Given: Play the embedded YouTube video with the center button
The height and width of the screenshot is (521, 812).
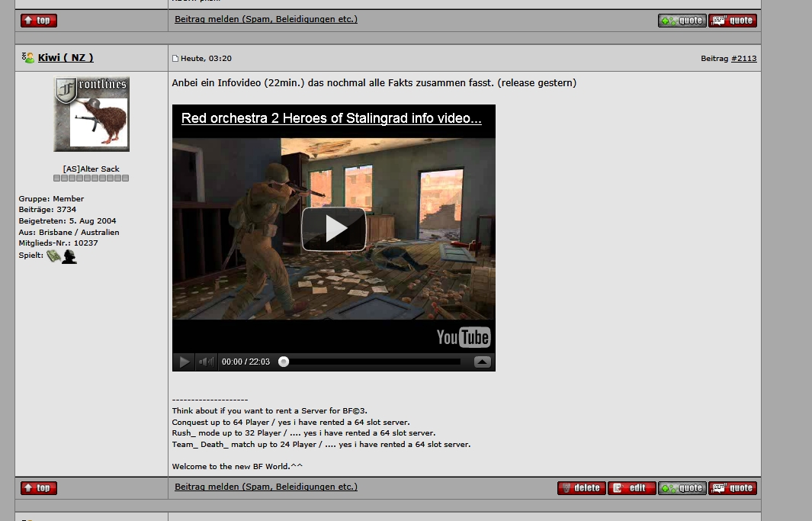Looking at the screenshot, I should [334, 229].
